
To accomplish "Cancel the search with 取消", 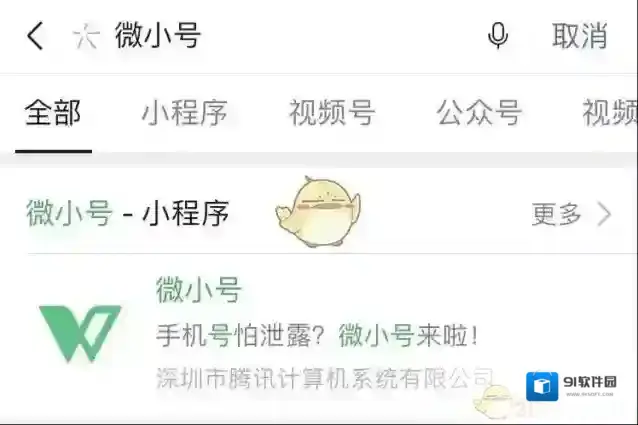I will 579,36.
